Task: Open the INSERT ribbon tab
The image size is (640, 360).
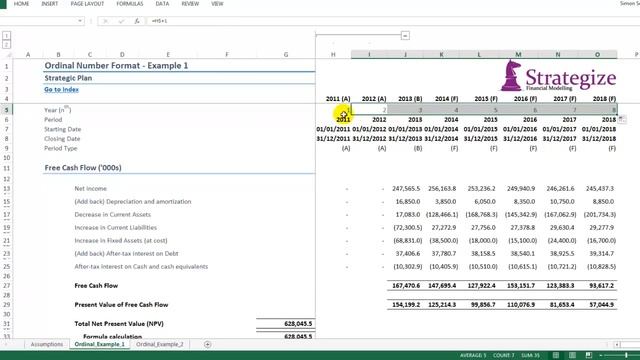Action: click(x=49, y=4)
